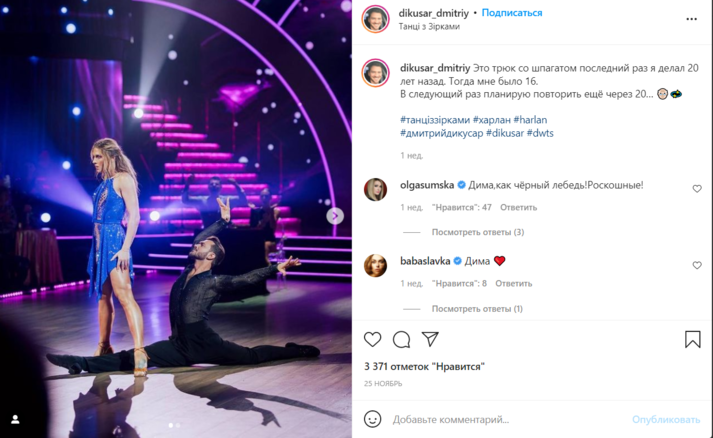
Task: Expand the 3 replies under olgasumska's comment
Action: (x=477, y=232)
